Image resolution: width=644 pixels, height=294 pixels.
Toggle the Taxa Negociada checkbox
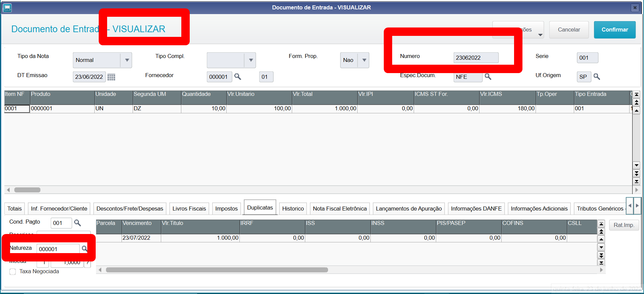pyautogui.click(x=13, y=272)
